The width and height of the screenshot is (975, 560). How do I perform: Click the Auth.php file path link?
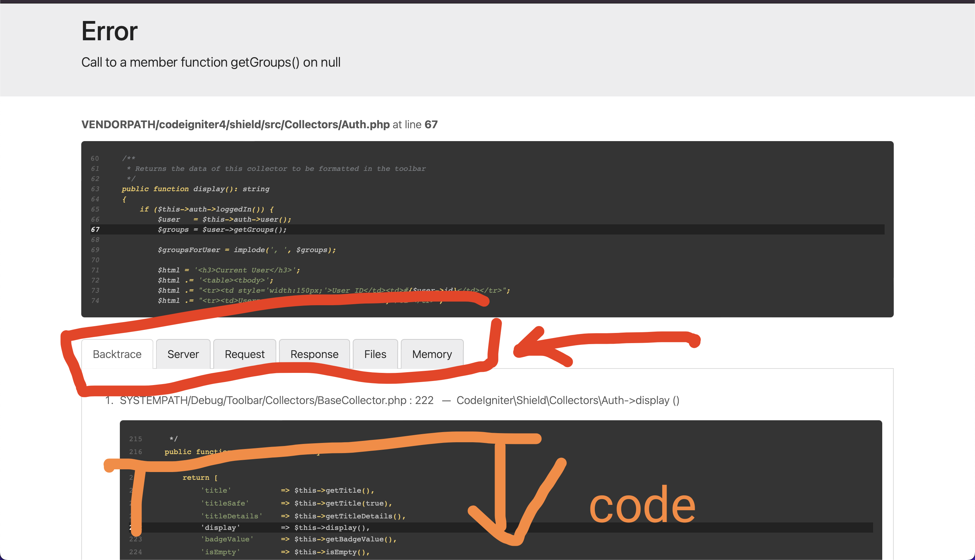click(x=236, y=124)
